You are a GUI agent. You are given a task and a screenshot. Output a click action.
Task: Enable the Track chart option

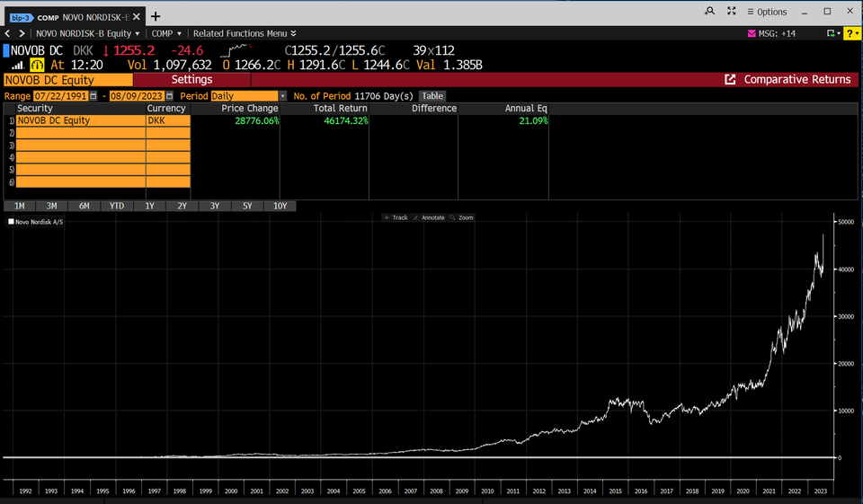(x=395, y=217)
